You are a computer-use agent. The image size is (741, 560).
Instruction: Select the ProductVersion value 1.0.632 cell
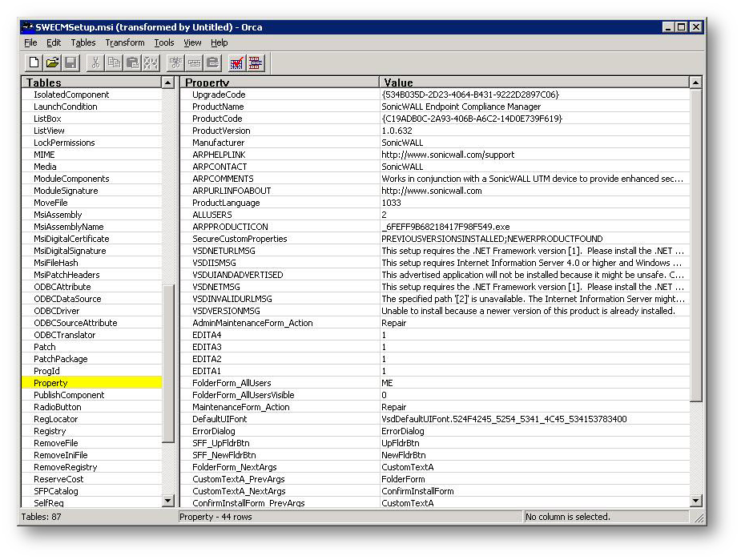tap(397, 131)
